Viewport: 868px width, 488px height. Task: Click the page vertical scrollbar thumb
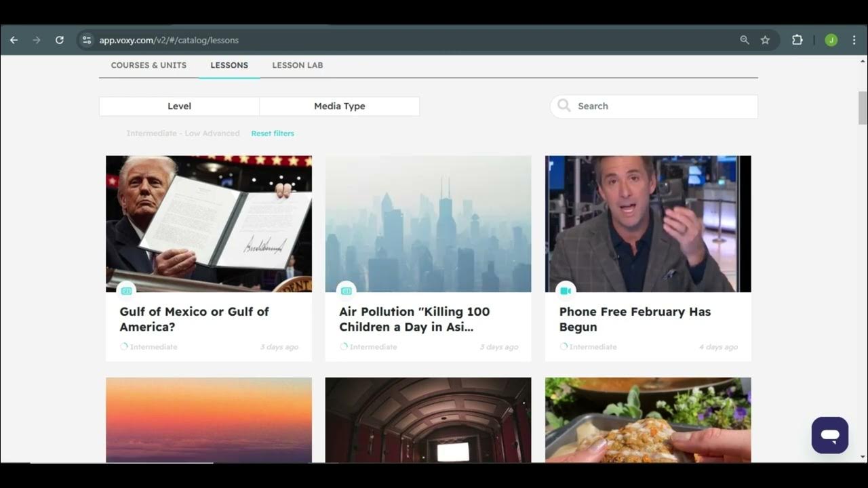863,108
